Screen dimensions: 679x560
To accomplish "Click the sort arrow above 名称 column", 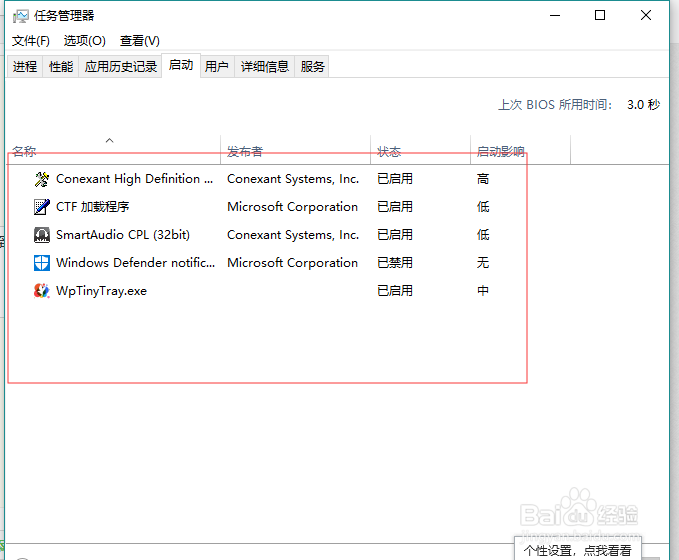I will 110,140.
